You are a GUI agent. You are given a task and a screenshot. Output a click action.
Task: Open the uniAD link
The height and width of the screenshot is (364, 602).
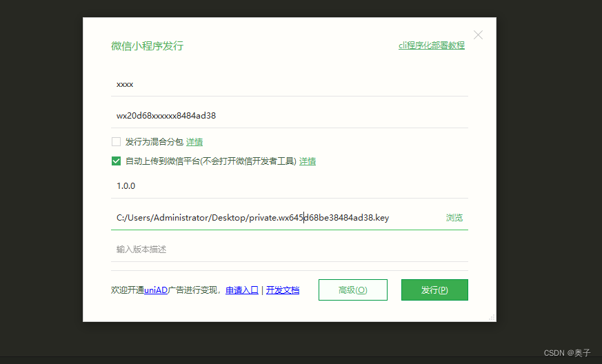click(x=155, y=290)
